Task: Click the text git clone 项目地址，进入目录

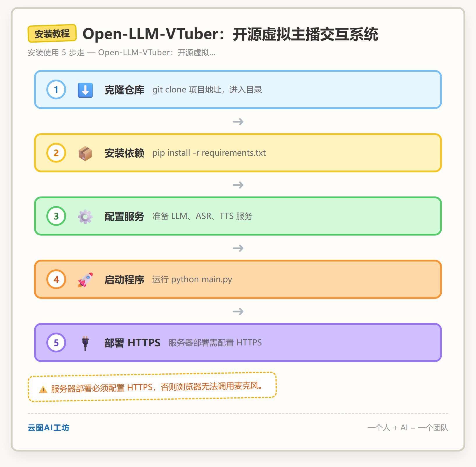Action: (207, 90)
